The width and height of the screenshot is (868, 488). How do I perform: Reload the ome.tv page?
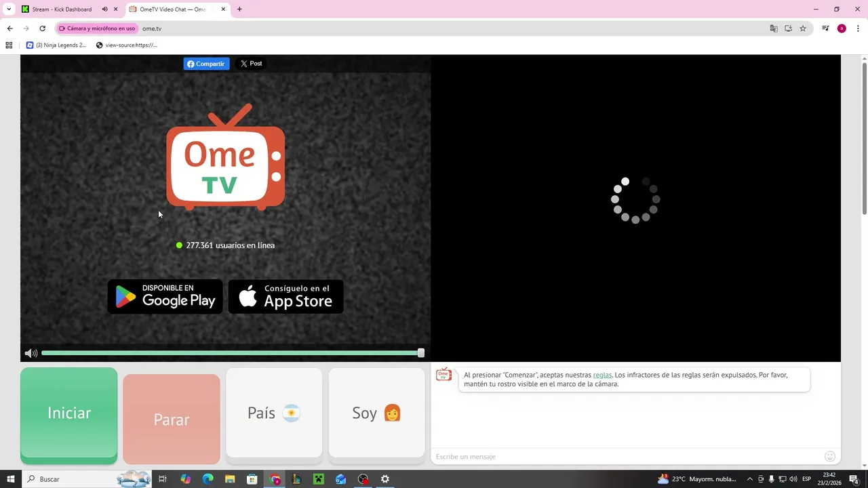tap(42, 28)
